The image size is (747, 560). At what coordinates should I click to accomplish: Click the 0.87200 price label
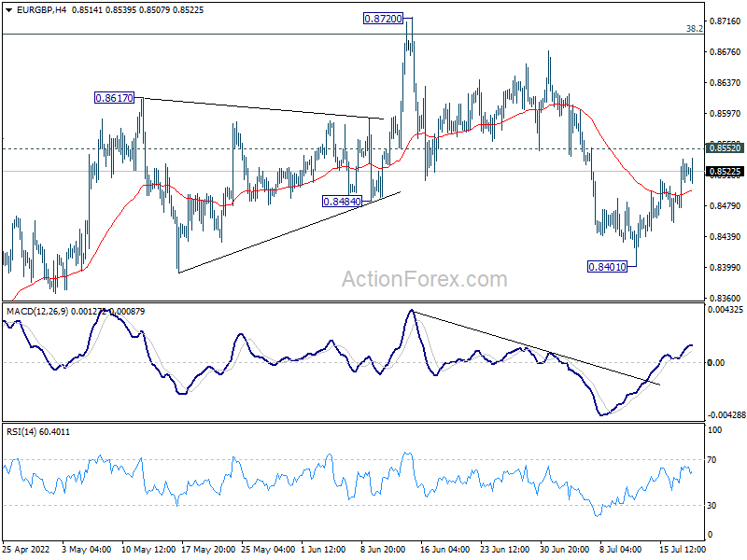383,19
